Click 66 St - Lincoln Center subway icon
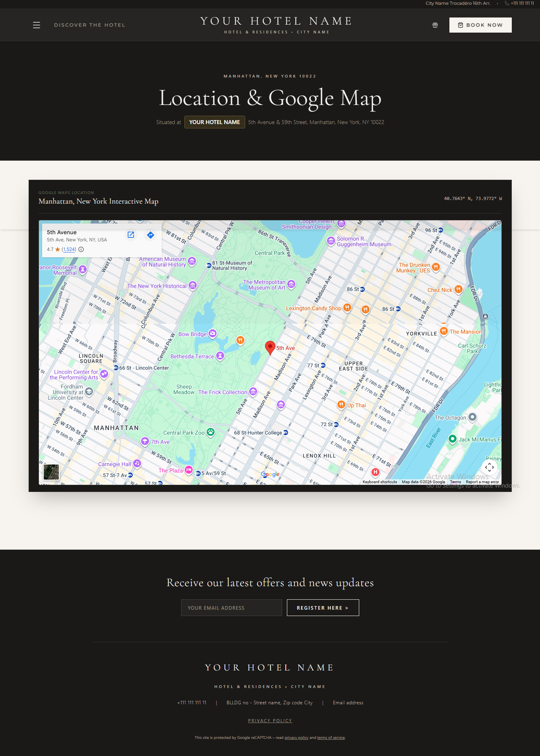This screenshot has width=540, height=756. click(x=116, y=368)
